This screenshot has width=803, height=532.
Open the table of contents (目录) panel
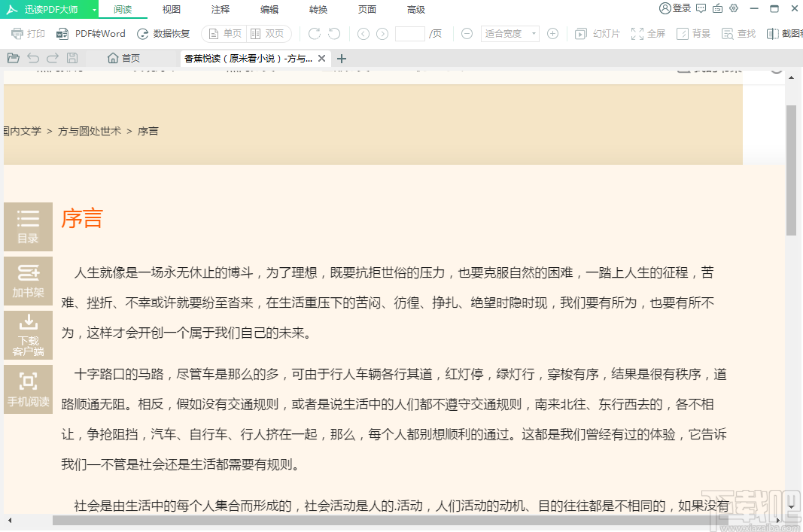pos(28,226)
